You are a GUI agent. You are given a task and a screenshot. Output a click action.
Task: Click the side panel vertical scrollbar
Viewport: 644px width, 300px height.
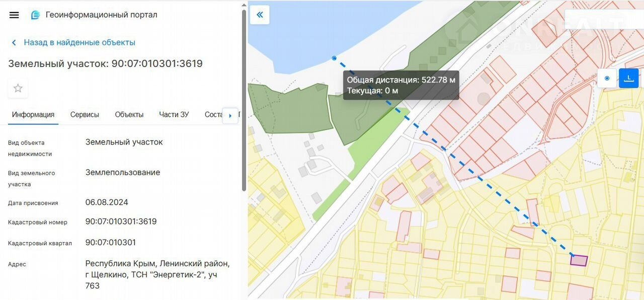tap(244, 101)
